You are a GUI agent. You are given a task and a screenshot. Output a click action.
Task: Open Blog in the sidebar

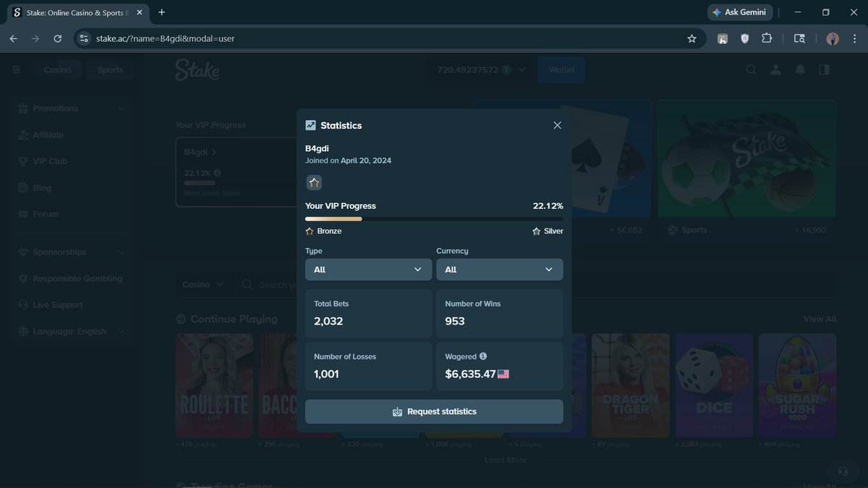coord(72,188)
